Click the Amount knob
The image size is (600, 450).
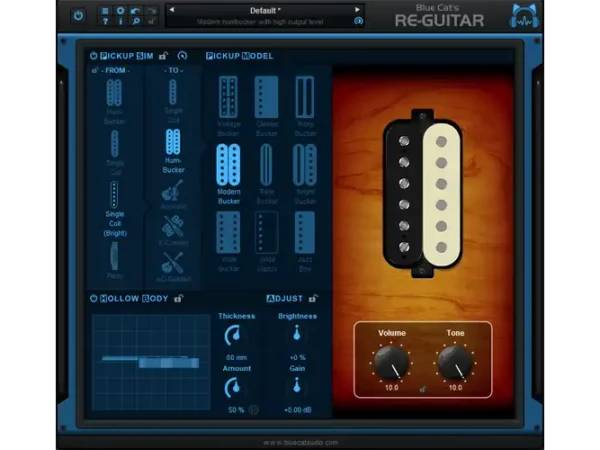[233, 387]
